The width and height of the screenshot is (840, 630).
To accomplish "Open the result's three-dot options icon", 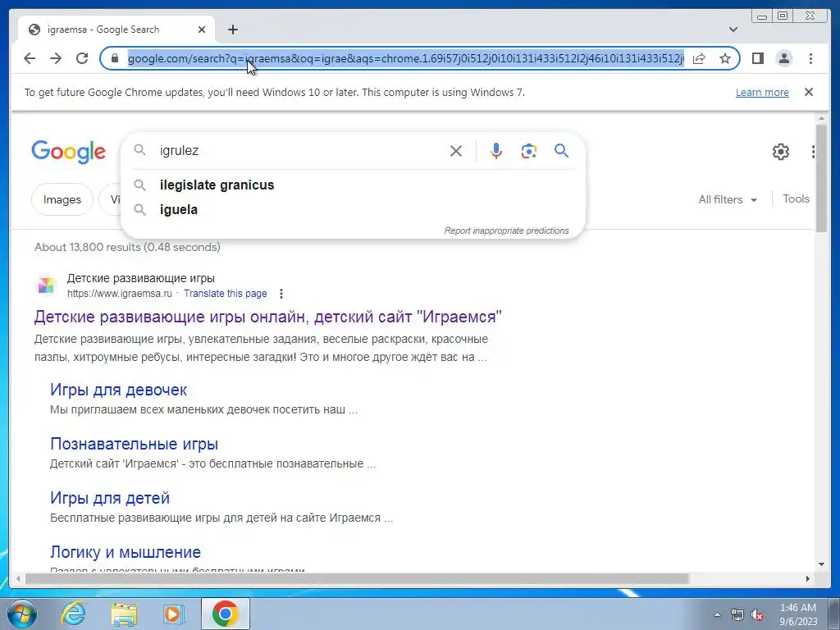I will 281,294.
